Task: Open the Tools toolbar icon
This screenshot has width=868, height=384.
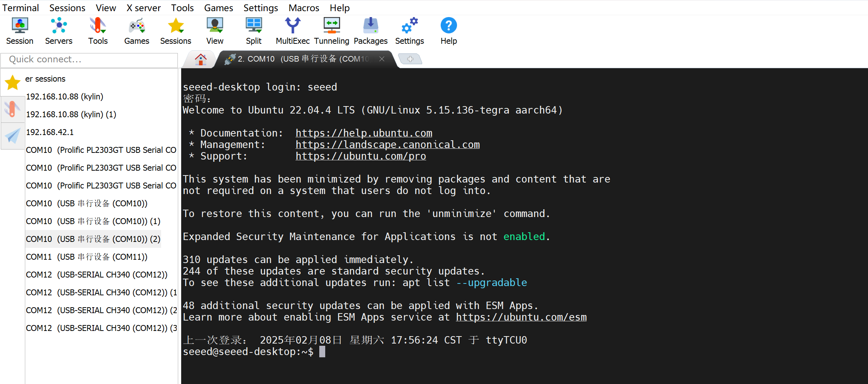Action: point(98,31)
